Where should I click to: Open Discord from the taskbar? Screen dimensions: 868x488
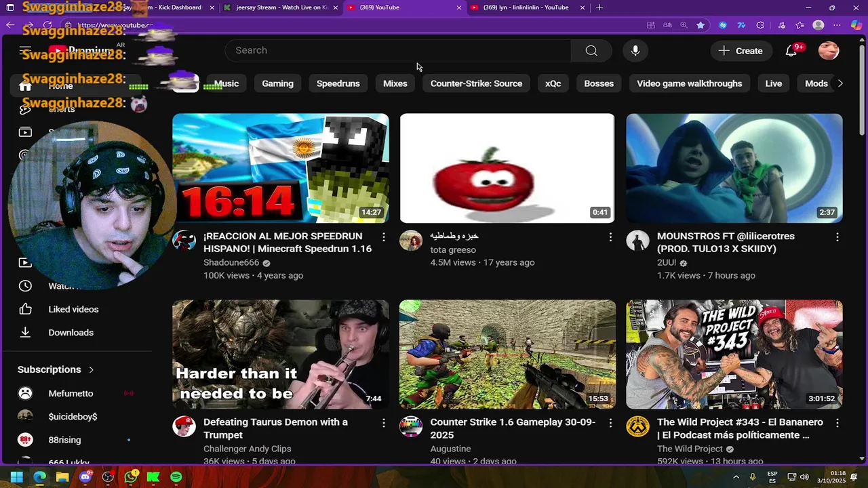(85, 477)
